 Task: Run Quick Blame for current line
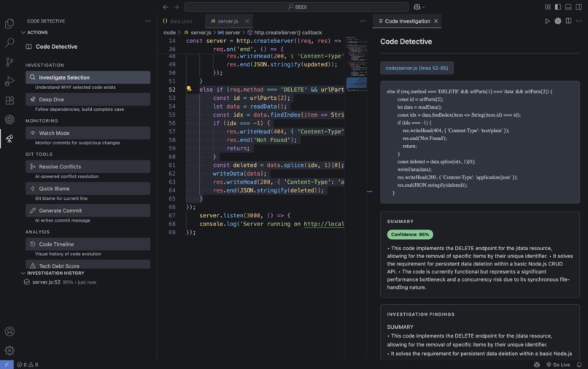click(x=88, y=188)
